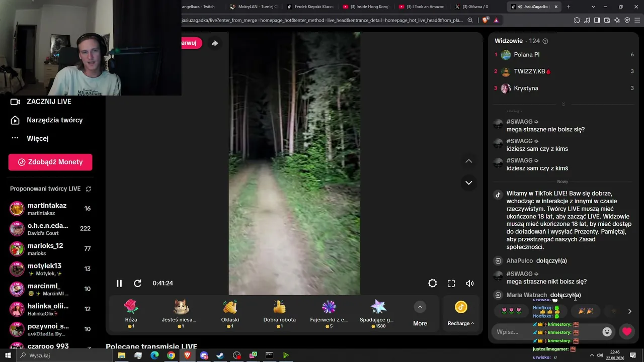Switch to the Ferdek Kiepski tab
Screen dimensions: 644x362
click(309, 7)
